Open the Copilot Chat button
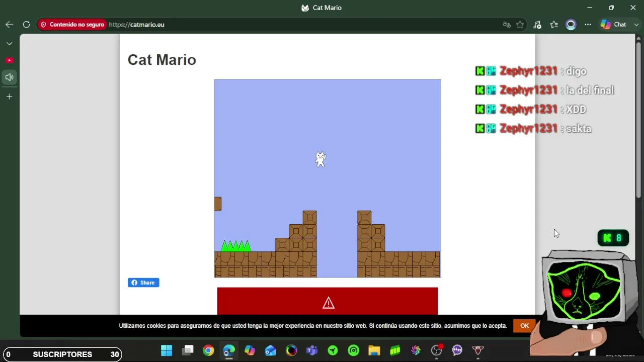 pos(613,25)
